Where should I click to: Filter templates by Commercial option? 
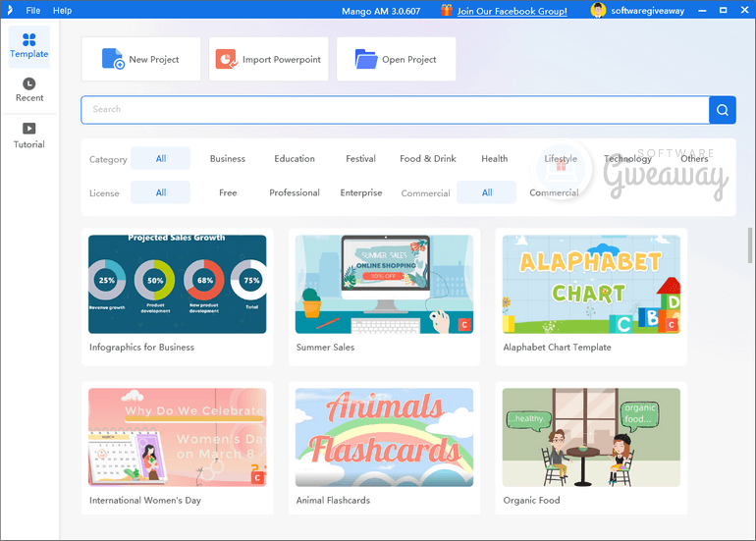(x=554, y=192)
